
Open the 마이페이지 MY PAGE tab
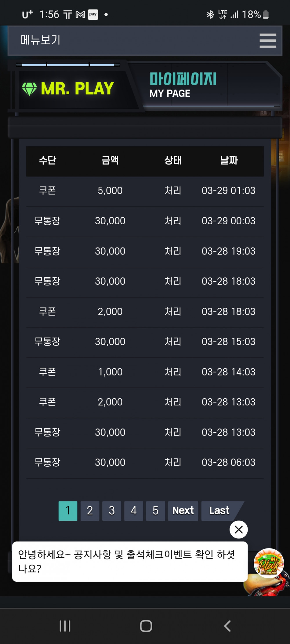[x=183, y=85]
